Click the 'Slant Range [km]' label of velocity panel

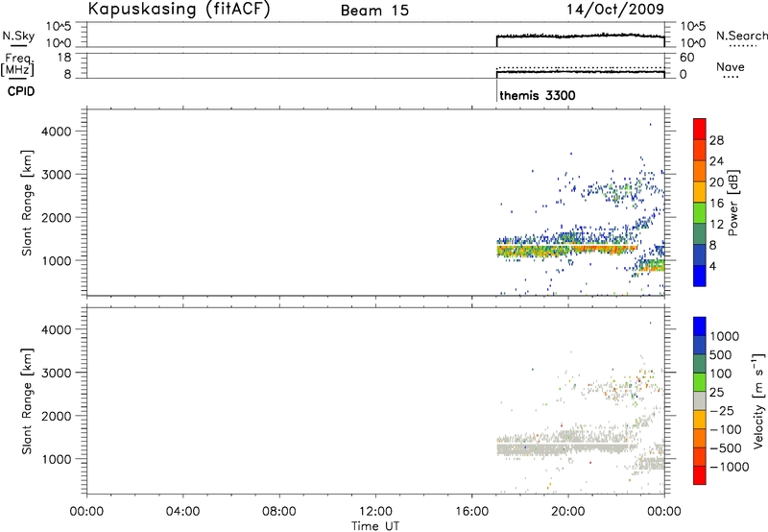tap(27, 401)
